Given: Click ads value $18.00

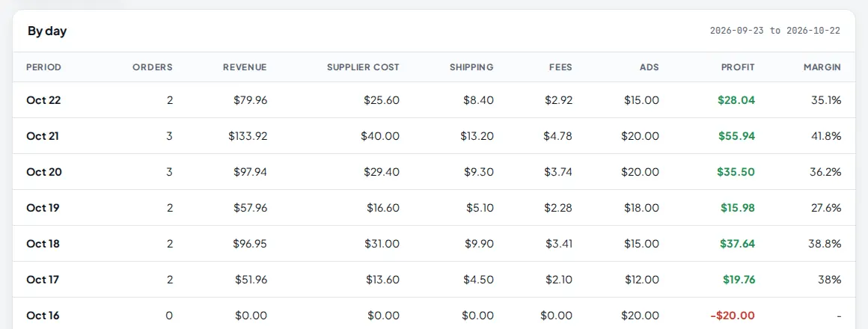Looking at the screenshot, I should click(x=642, y=208).
